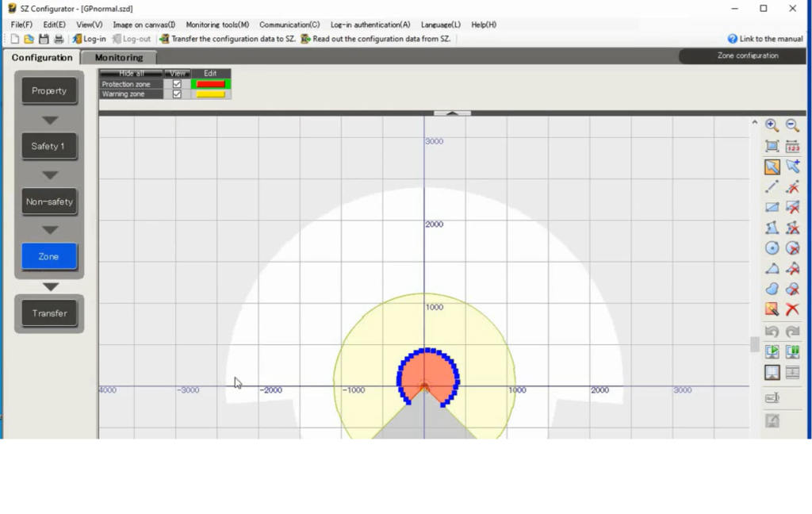812x514 pixels.
Task: Toggle Warning zone view checkbox
Action: point(177,94)
